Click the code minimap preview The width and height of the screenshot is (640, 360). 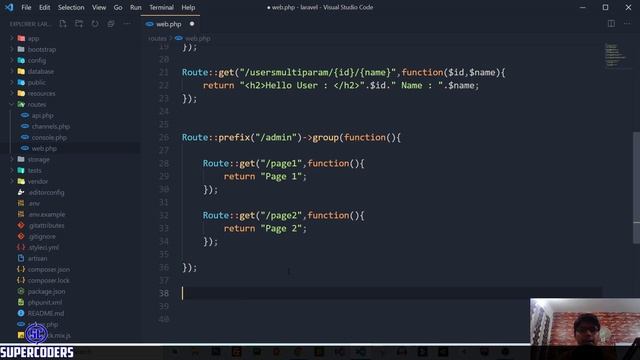616,55
